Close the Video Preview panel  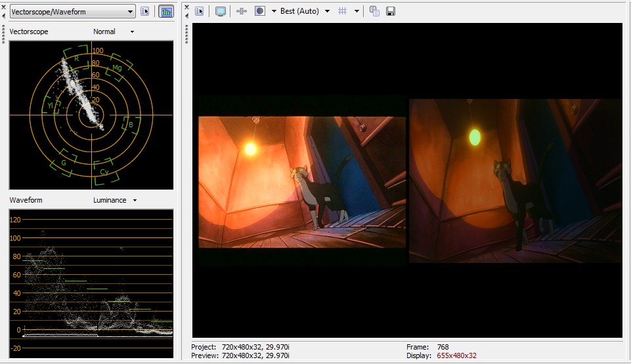186,7
